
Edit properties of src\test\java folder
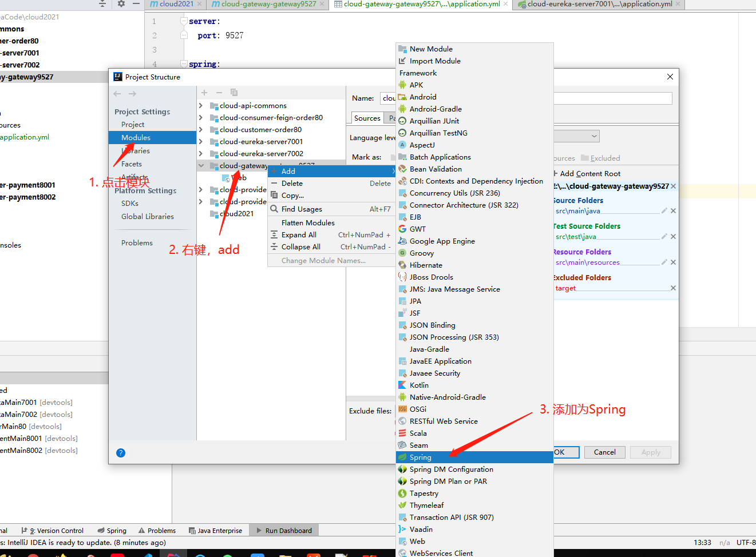coord(664,237)
